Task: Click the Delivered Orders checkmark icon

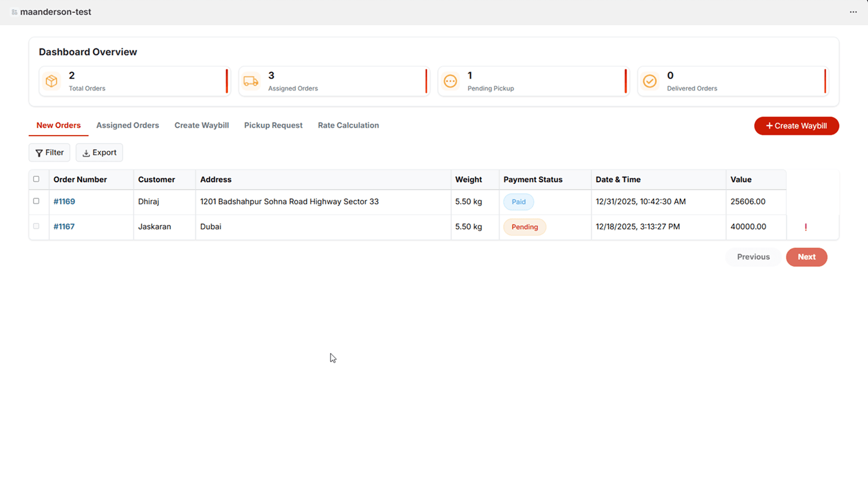Action: click(649, 81)
